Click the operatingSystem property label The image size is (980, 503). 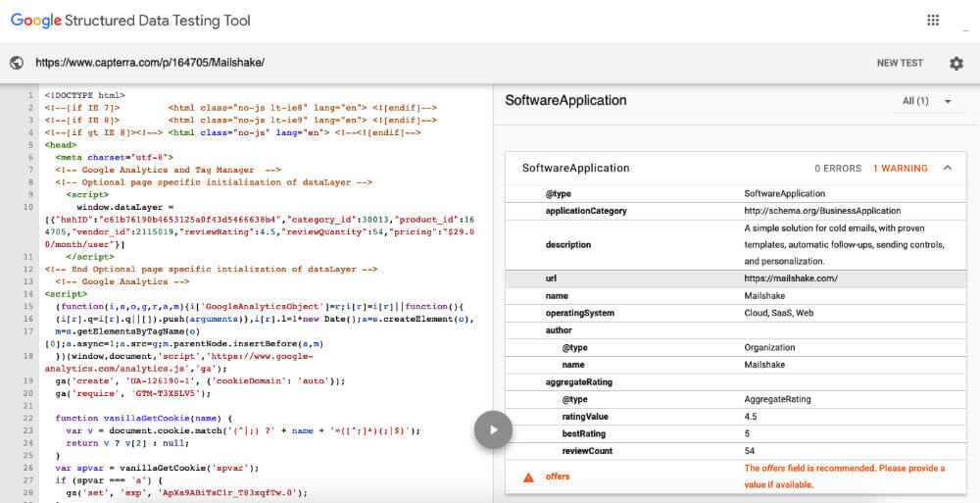[579, 313]
